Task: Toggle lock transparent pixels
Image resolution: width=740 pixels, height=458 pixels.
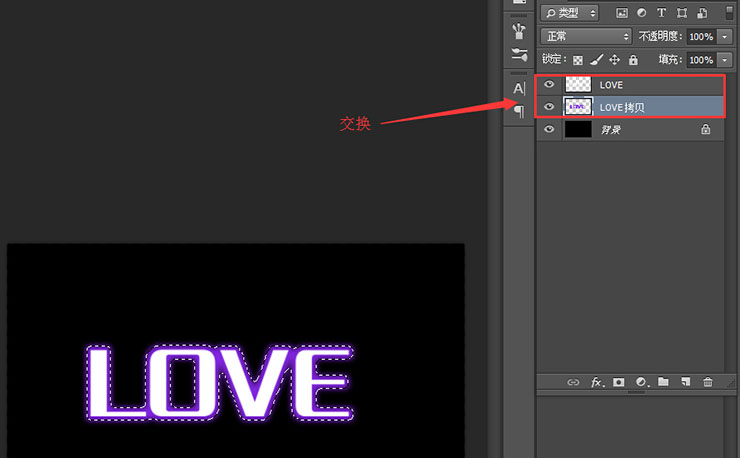Action: point(578,60)
